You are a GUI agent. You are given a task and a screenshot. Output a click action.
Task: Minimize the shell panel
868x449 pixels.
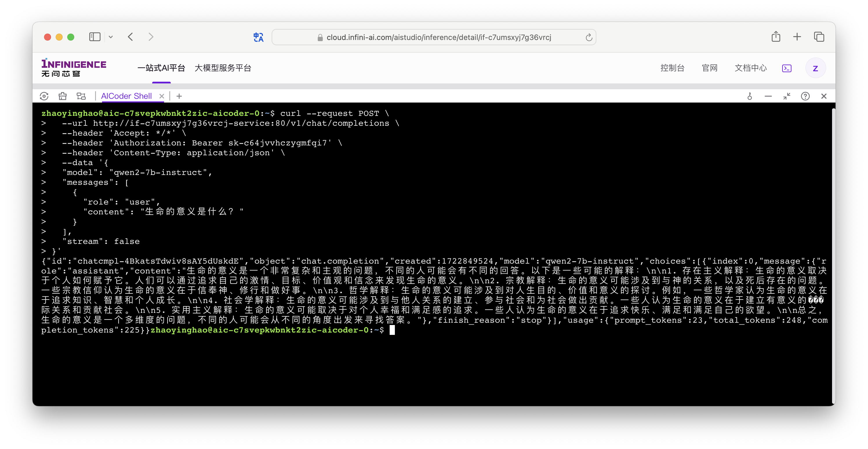(x=768, y=96)
